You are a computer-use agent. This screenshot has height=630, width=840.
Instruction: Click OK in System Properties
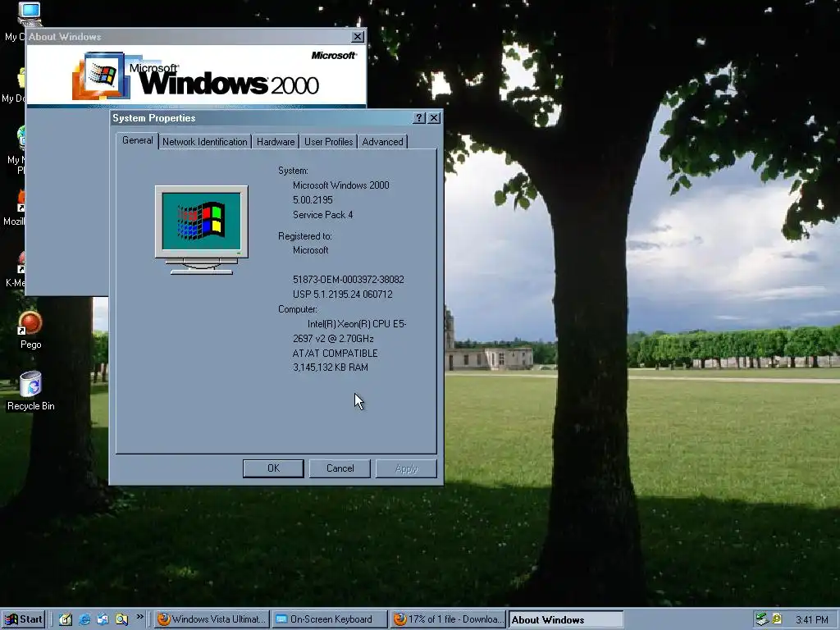coord(273,468)
